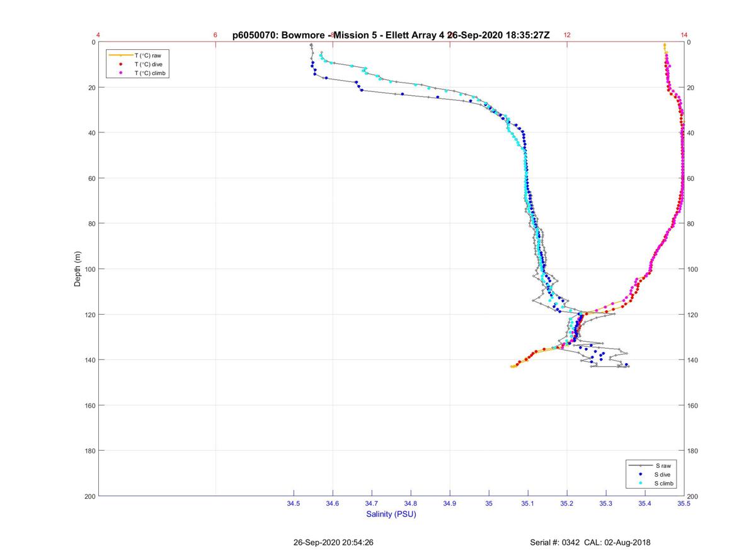Screen dimensions: 756x558
Task: Select the 'T (°C) raw' legend entry
Action: coord(138,55)
